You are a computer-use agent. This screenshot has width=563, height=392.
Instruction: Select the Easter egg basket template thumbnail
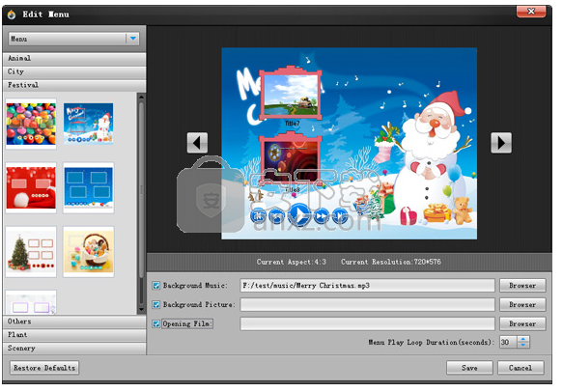(88, 252)
